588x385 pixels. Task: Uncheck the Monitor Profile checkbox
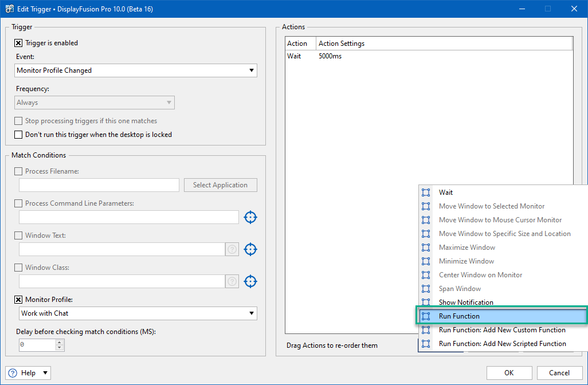18,300
